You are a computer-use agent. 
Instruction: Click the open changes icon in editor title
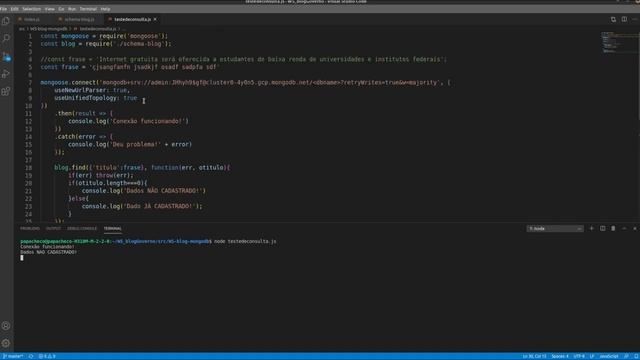(x=613, y=19)
